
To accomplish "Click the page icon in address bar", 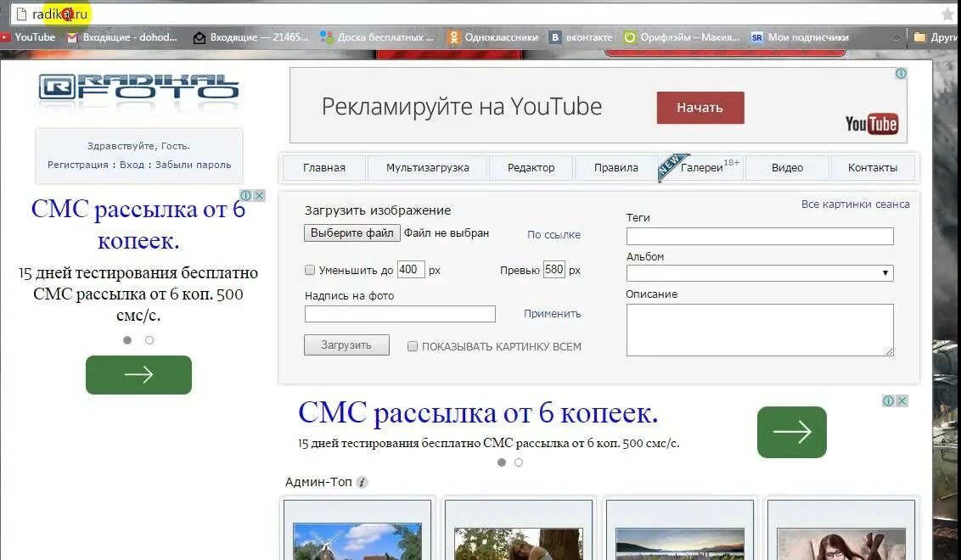I will pyautogui.click(x=21, y=14).
